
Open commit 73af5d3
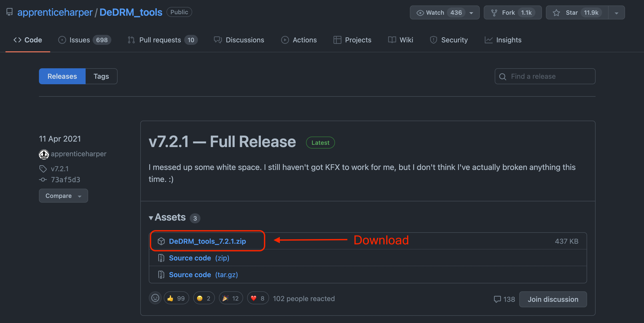pos(65,179)
